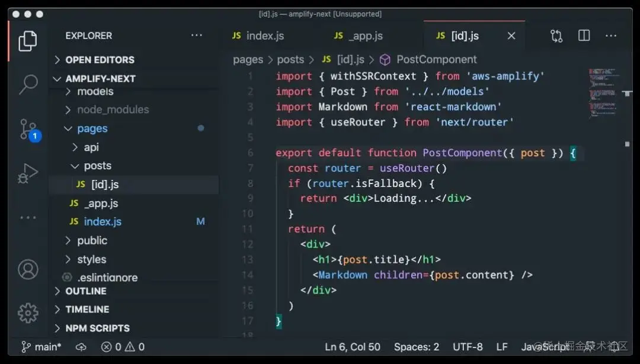Open the Run and Debug view
The image size is (640, 364).
tap(28, 173)
